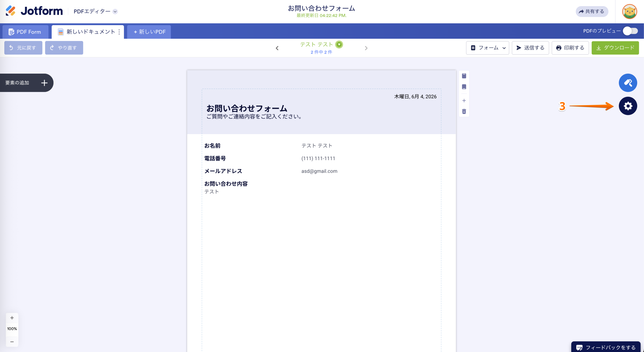Click the email value asd@gmail.com
This screenshot has width=644, height=352.
coord(319,171)
